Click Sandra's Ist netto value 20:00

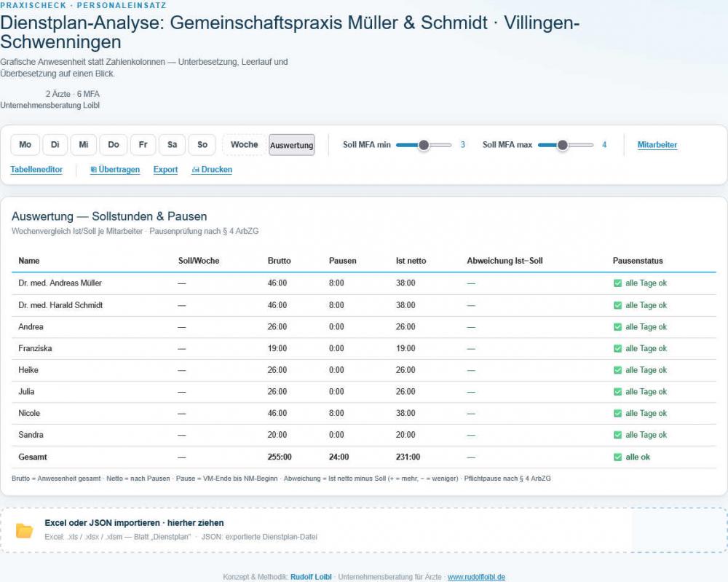click(405, 435)
